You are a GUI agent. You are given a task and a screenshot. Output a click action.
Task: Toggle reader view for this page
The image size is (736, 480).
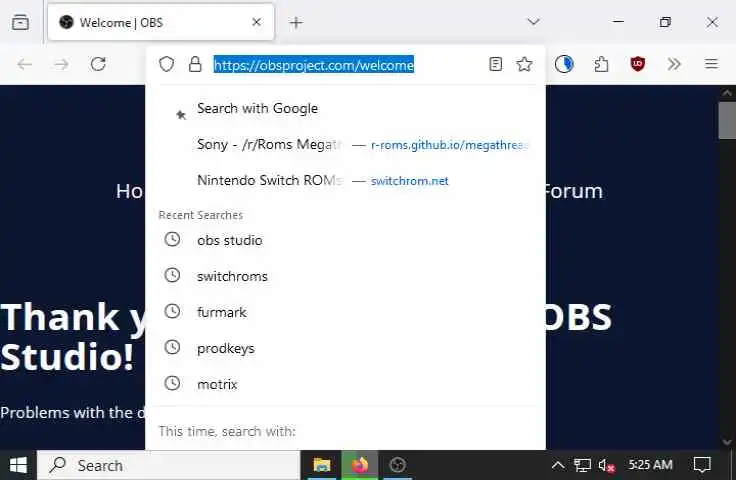[495, 64]
